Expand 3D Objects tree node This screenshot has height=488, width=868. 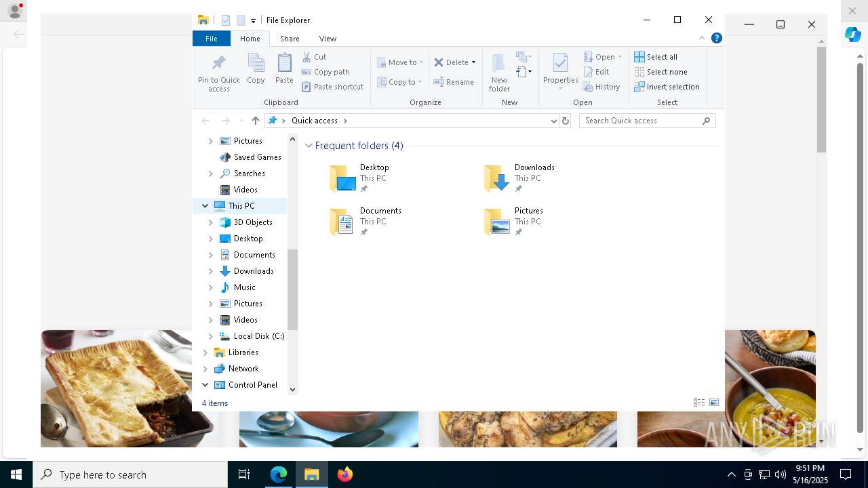coord(211,222)
